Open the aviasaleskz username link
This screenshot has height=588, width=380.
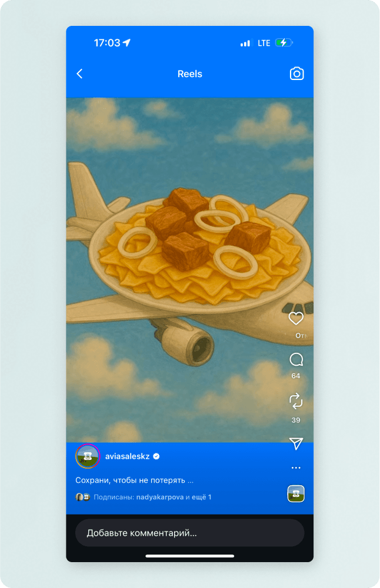127,456
